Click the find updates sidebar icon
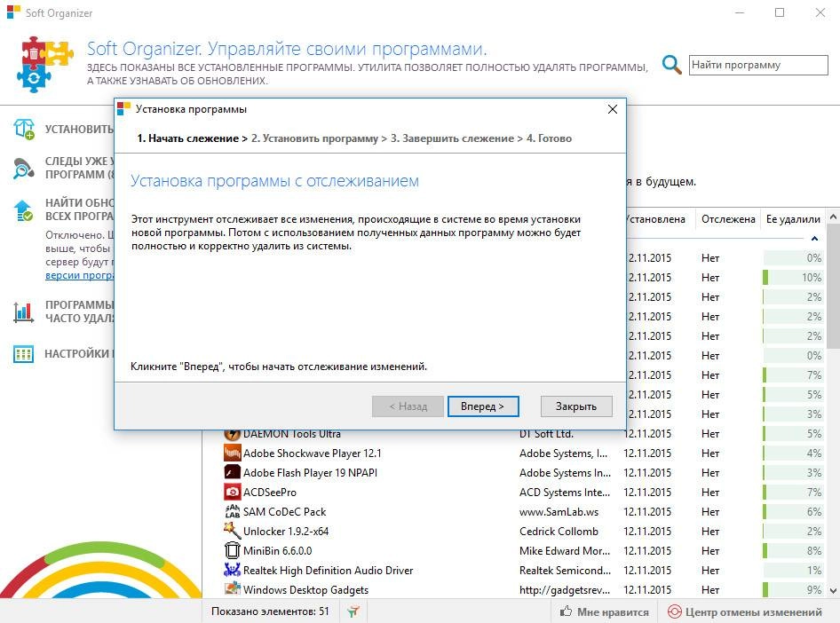The height and width of the screenshot is (623, 840). [x=23, y=210]
